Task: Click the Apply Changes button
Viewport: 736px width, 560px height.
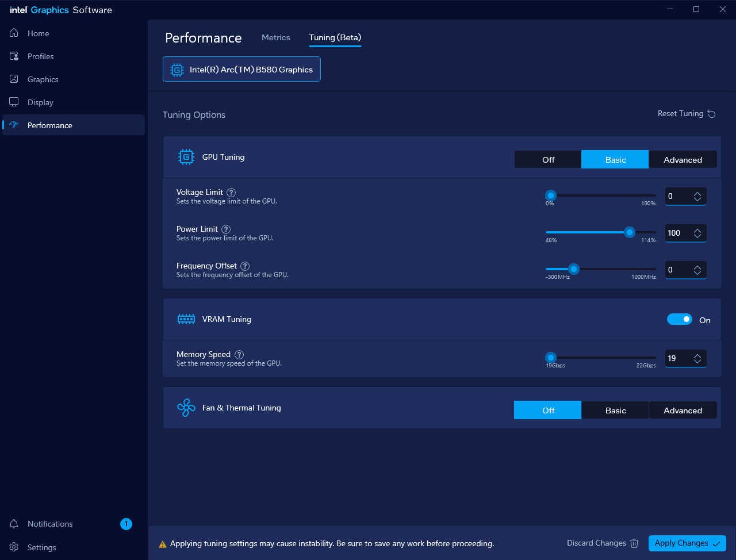Action: pos(687,543)
